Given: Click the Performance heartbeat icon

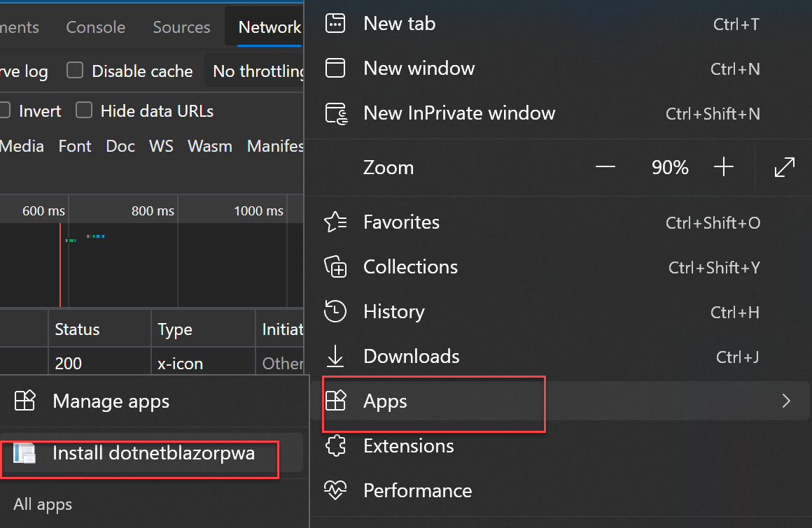Looking at the screenshot, I should tap(335, 491).
